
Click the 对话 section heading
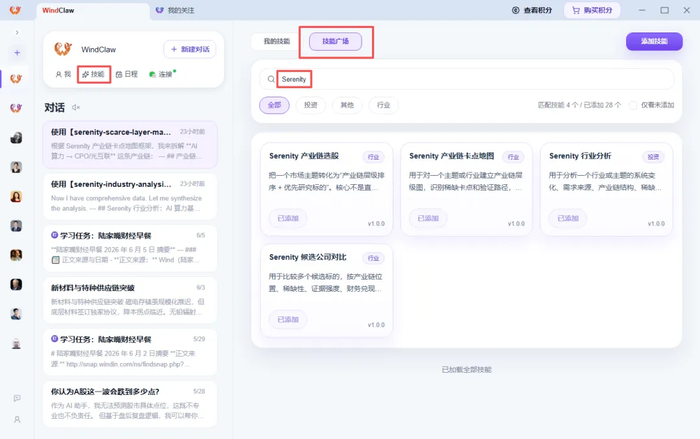[x=54, y=107]
